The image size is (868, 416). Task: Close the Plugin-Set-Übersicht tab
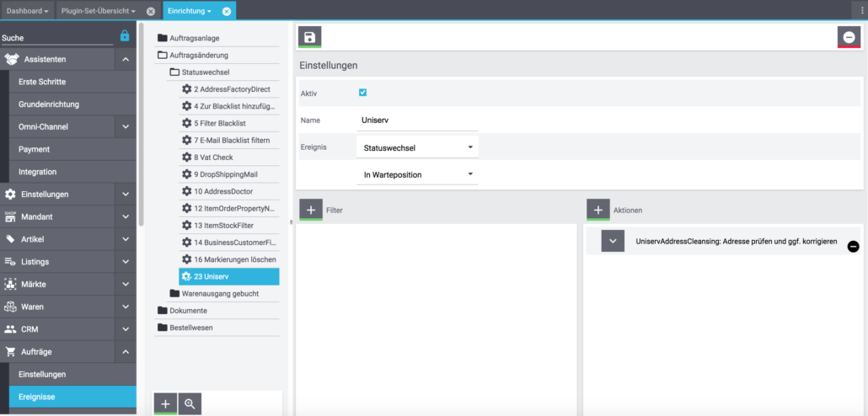click(151, 11)
